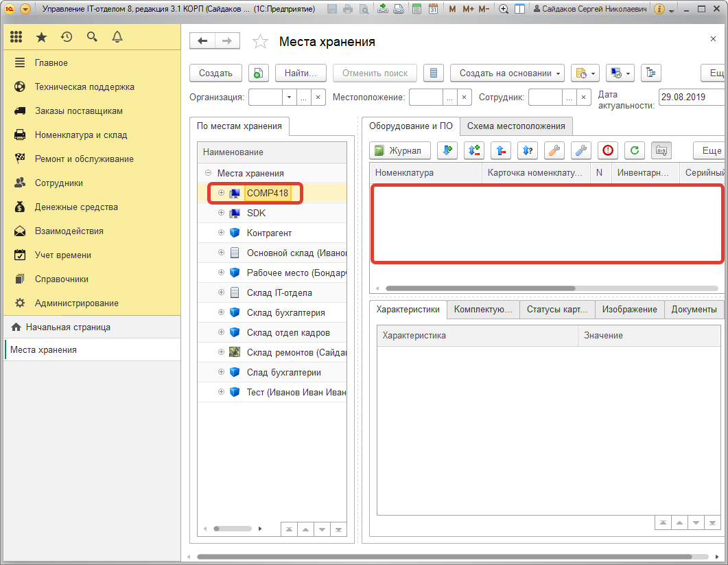Click the Найти... button
This screenshot has width=728, height=565.
(x=301, y=73)
